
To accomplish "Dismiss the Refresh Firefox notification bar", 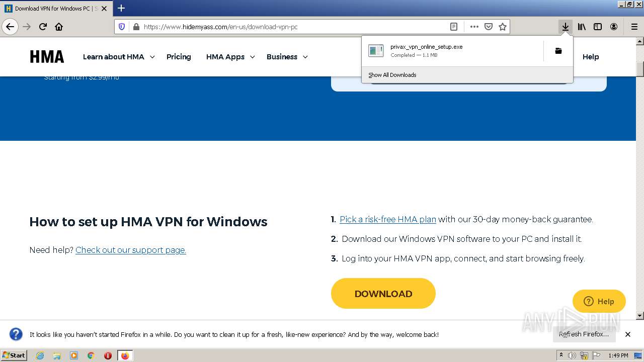I will coord(627,334).
